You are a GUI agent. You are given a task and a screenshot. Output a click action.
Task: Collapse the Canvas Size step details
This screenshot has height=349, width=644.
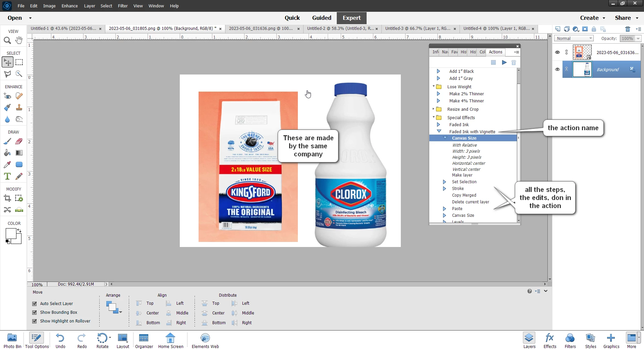coord(445,138)
